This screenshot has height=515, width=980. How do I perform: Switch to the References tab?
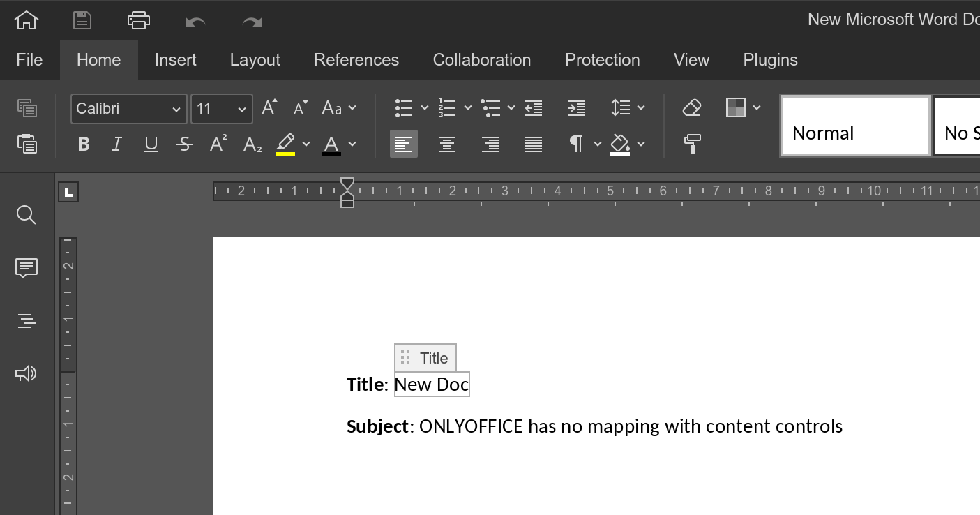click(x=356, y=60)
